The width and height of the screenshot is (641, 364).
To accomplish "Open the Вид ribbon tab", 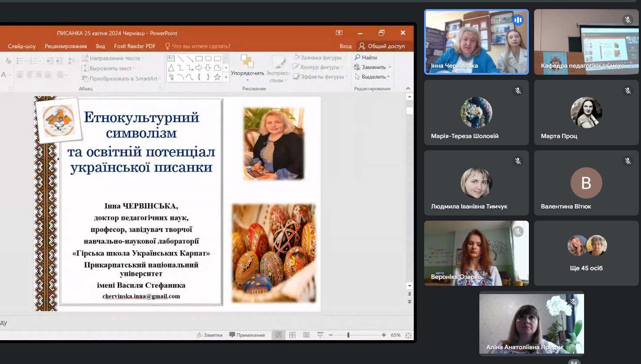I will pyautogui.click(x=100, y=46).
